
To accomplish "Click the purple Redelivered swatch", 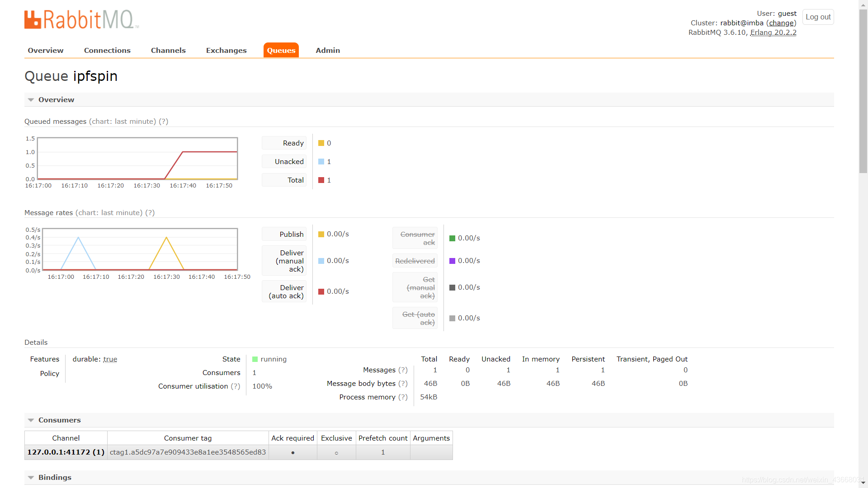I will pyautogui.click(x=452, y=261).
